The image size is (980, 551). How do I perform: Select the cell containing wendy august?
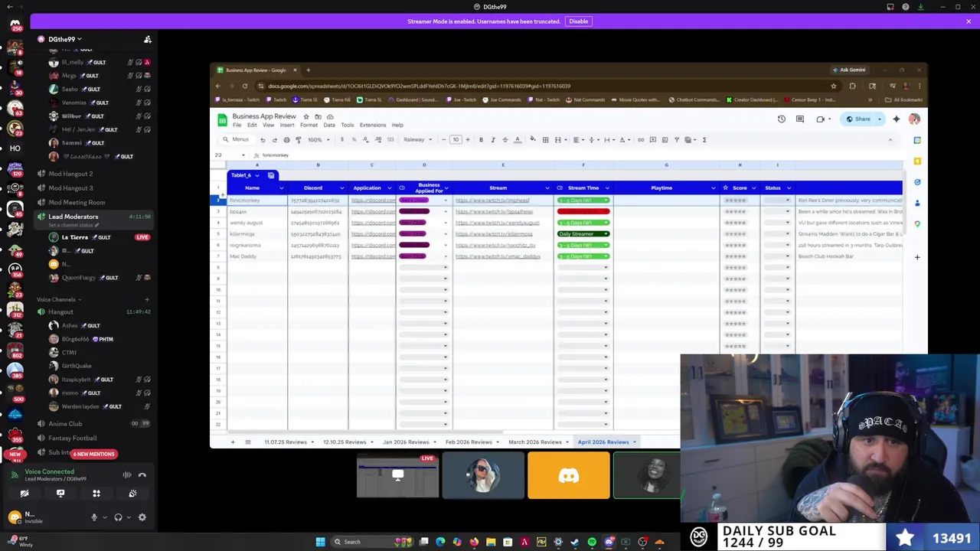(257, 223)
